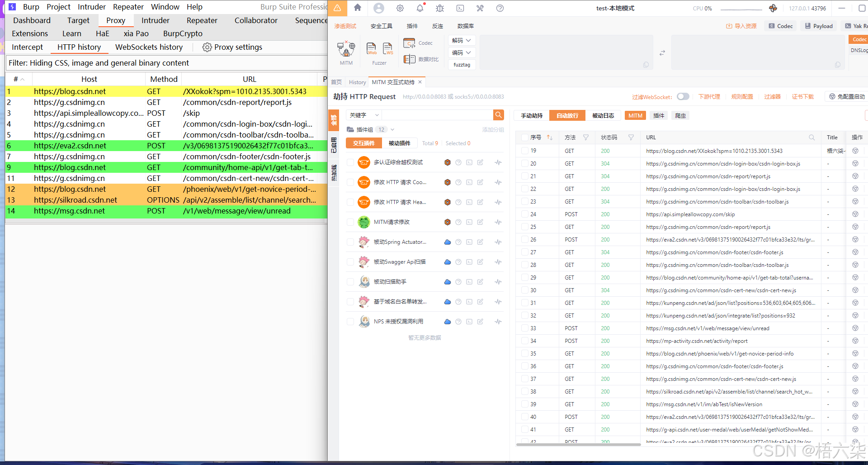868x465 pixels.
Task: Open the gear settings in Yakit header
Action: [400, 8]
